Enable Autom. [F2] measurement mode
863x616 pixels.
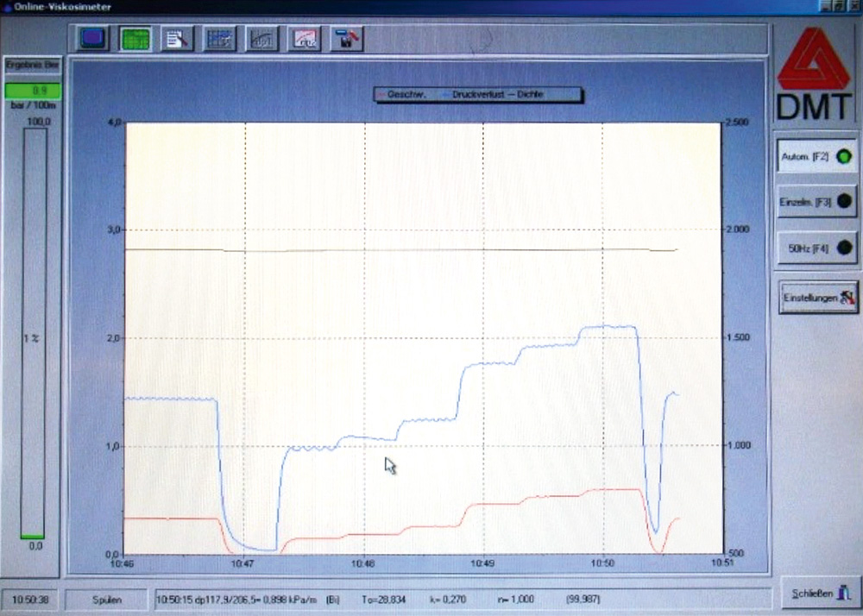(x=816, y=156)
